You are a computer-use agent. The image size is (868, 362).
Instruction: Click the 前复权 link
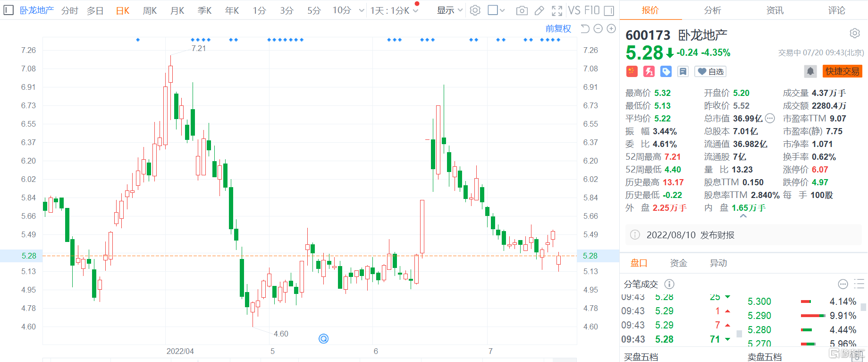tap(558, 29)
